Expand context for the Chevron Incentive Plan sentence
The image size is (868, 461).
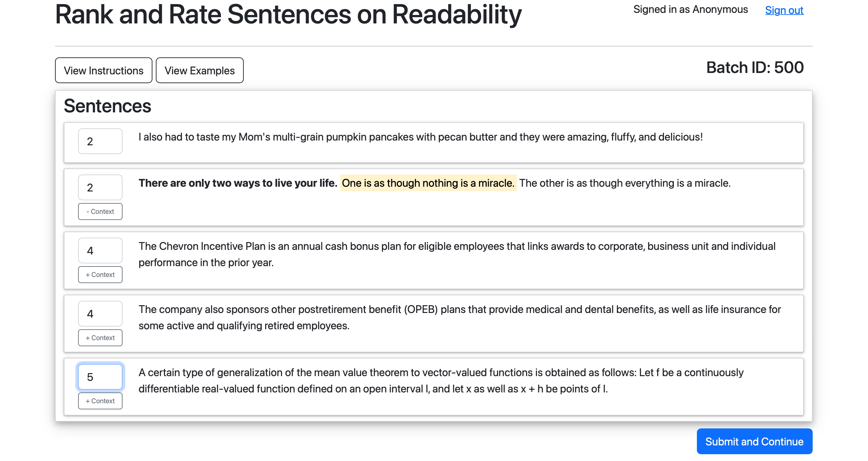point(100,275)
